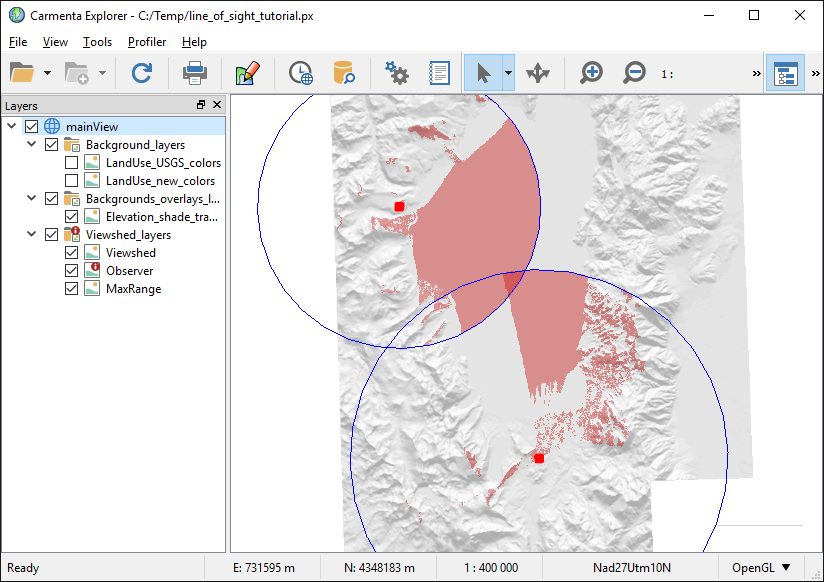824x582 pixels.
Task: Enable the LandUse_USGS_colors layer checkbox
Action: pos(72,163)
